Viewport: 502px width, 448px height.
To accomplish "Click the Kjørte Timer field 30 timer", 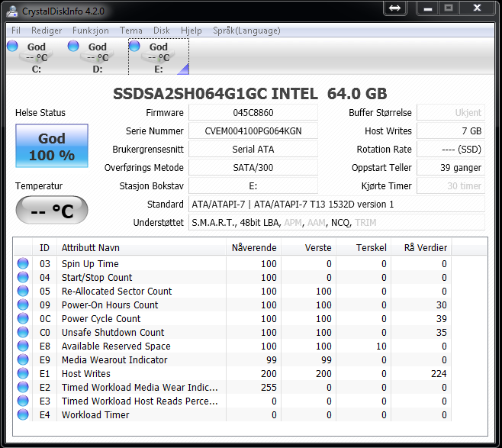I will pyautogui.click(x=451, y=185).
